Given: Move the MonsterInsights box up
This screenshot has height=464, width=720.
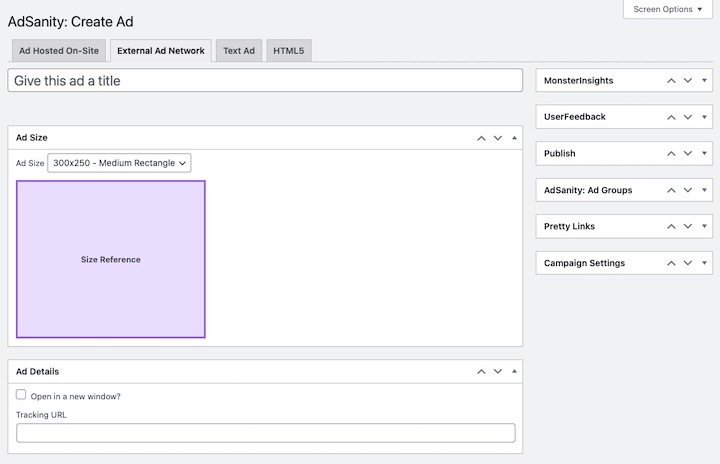Looking at the screenshot, I should (x=671, y=80).
